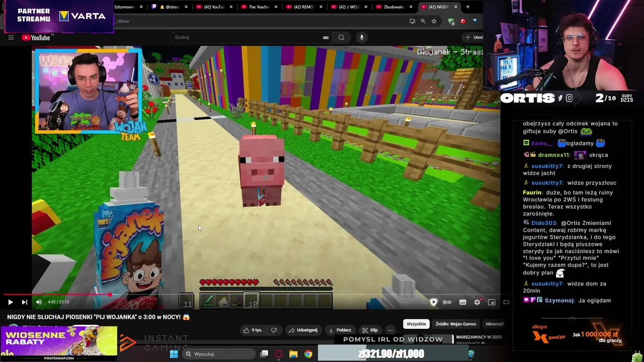Toggle the autoplay switch in player
The height and width of the screenshot is (362, 644).
[446, 302]
